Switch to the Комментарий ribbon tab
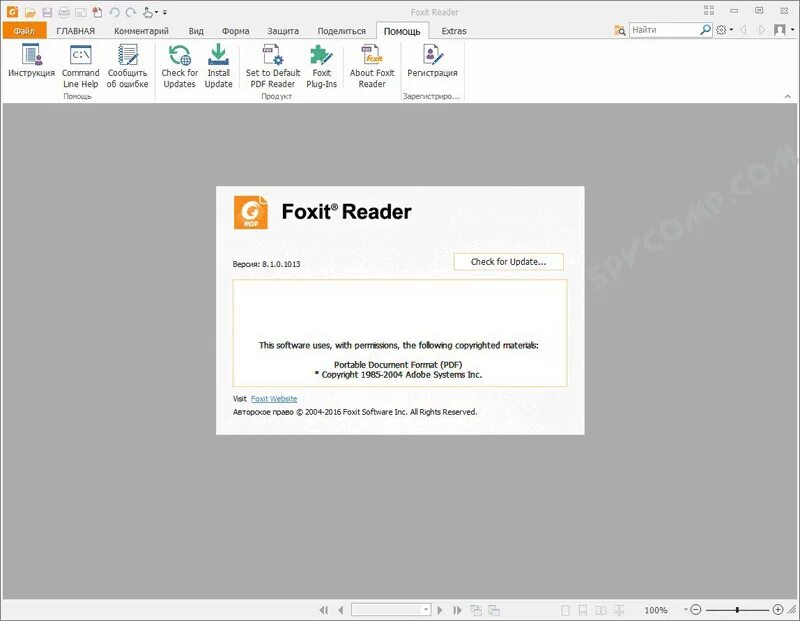Screen dimensions: 800x621 (x=141, y=30)
